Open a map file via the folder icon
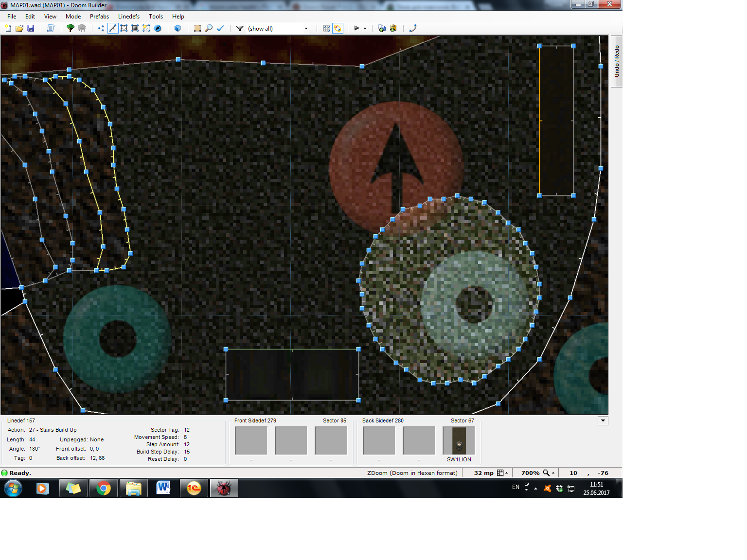This screenshot has width=747, height=560. [19, 28]
